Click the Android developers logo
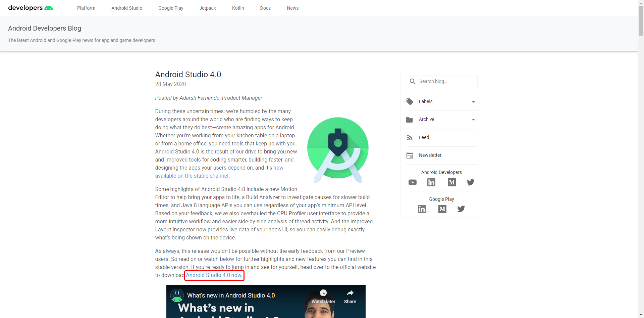This screenshot has width=644, height=318. (x=31, y=8)
